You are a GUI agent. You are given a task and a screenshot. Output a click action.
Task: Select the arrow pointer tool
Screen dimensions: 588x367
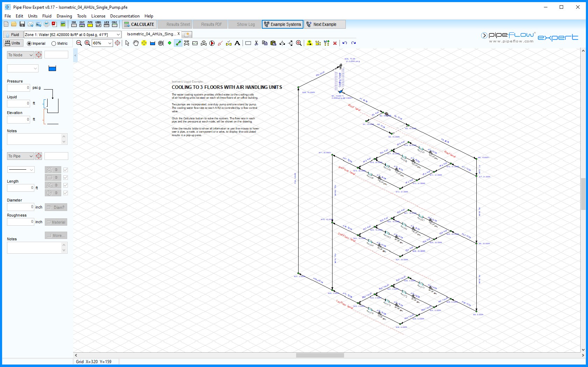pos(127,43)
